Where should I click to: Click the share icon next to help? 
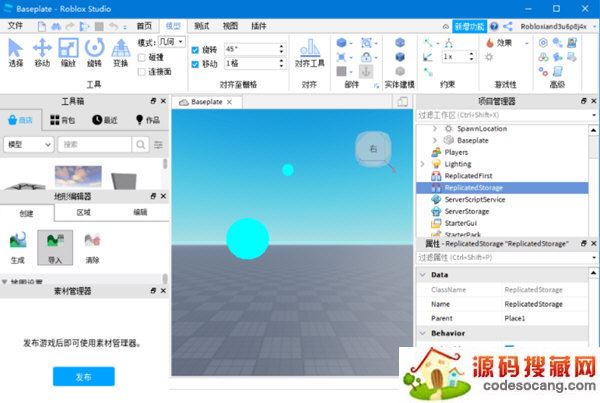(508, 26)
